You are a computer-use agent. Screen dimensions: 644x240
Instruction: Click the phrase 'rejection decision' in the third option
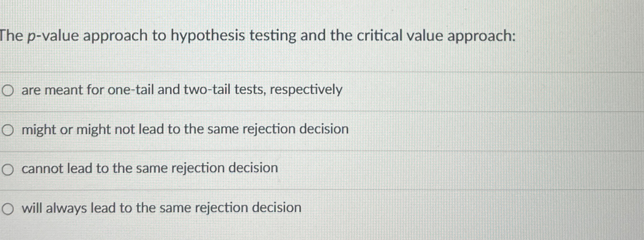click(x=225, y=168)
